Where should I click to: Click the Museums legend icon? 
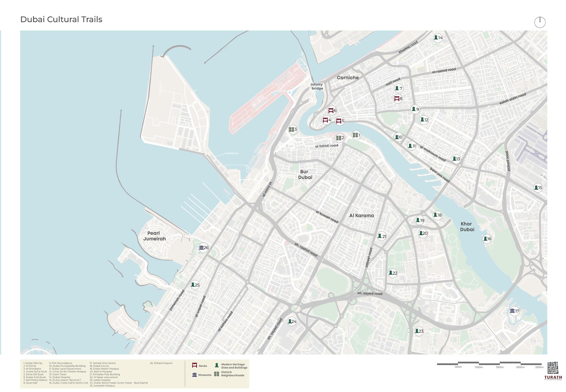point(194,375)
